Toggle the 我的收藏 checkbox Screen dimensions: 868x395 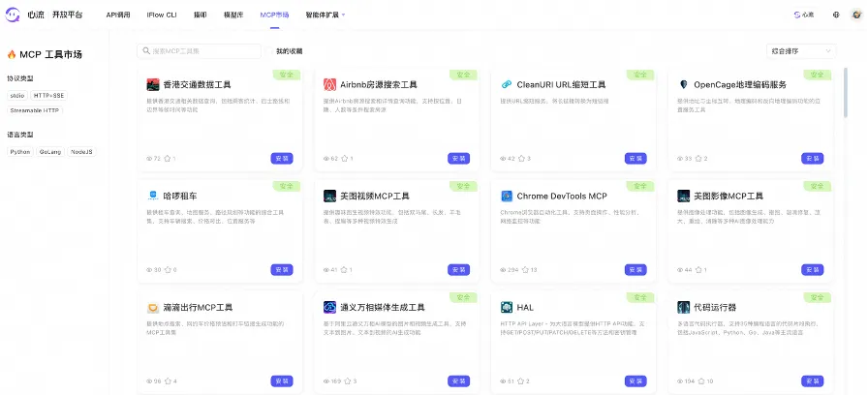point(270,50)
